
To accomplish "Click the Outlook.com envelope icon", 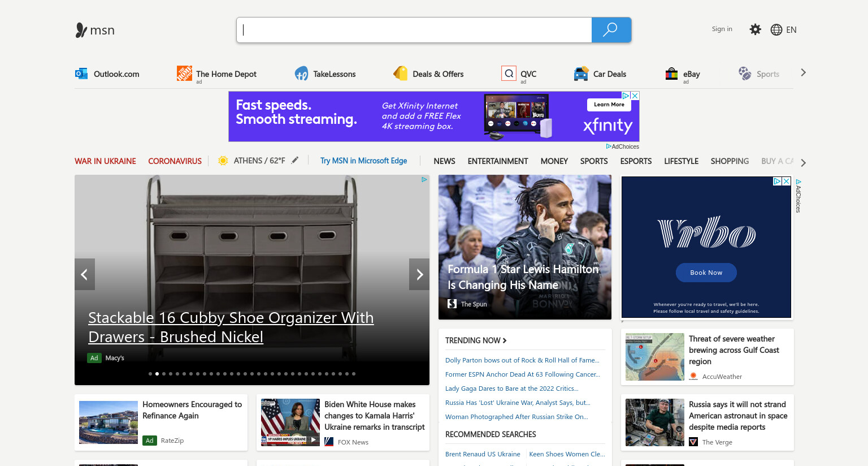I will (x=81, y=74).
